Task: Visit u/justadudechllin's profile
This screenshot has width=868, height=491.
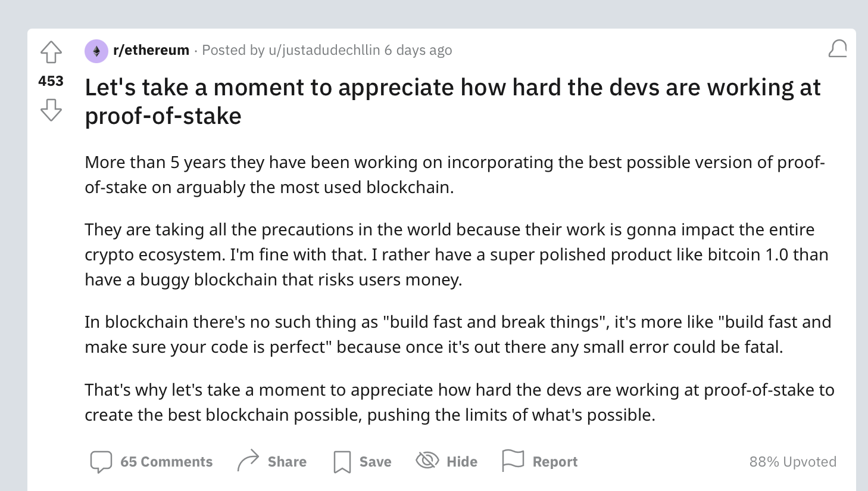Action: coord(324,50)
